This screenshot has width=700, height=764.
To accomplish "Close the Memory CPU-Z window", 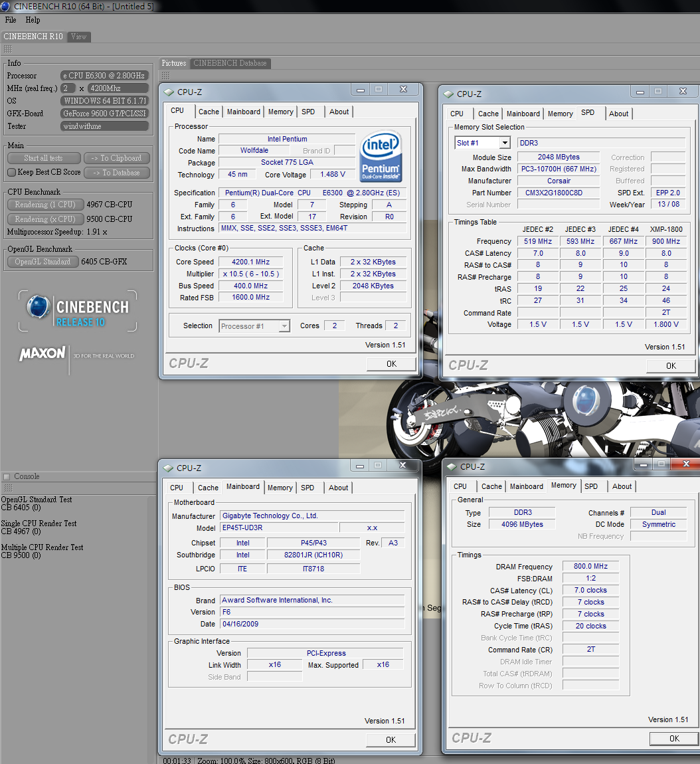I will click(x=686, y=464).
